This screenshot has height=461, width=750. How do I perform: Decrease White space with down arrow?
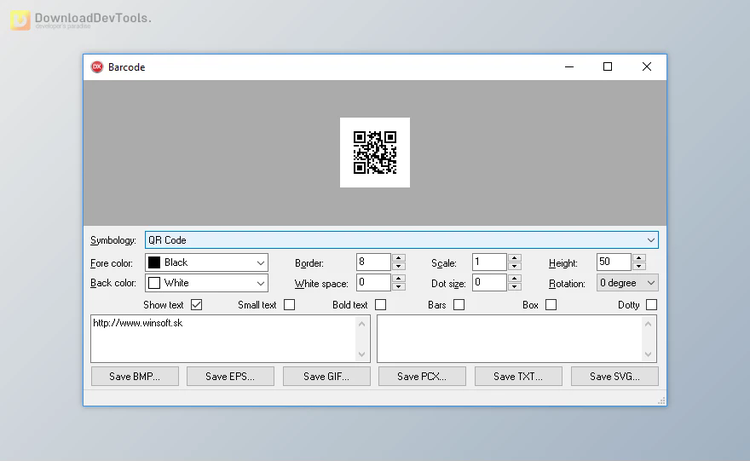[x=398, y=286]
